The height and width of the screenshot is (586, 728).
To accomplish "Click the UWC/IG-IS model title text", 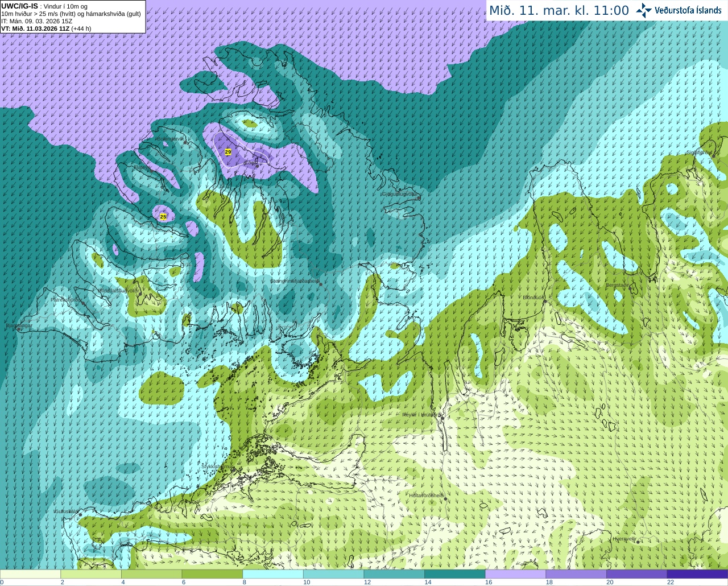I will 20,6.
